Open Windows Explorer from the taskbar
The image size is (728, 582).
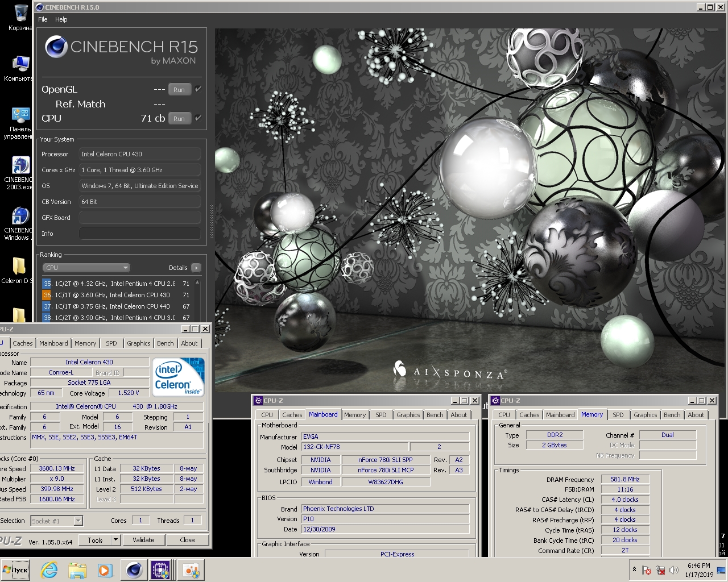coord(77,570)
